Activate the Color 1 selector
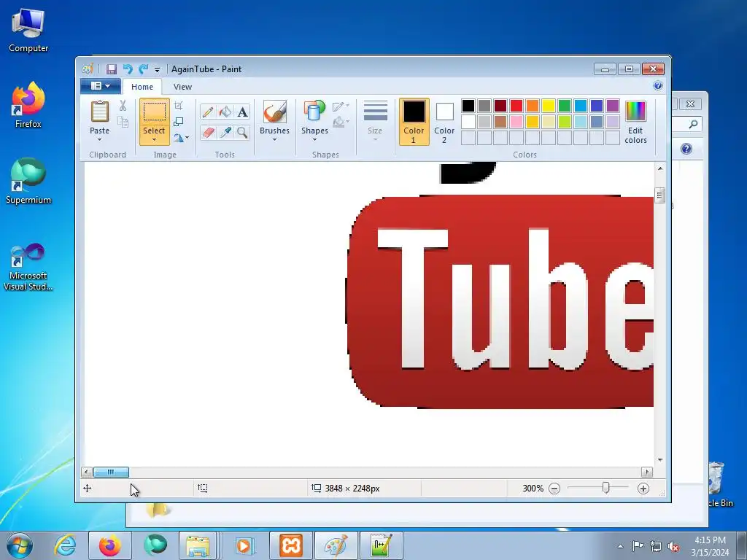The width and height of the screenshot is (747, 560). click(414, 122)
